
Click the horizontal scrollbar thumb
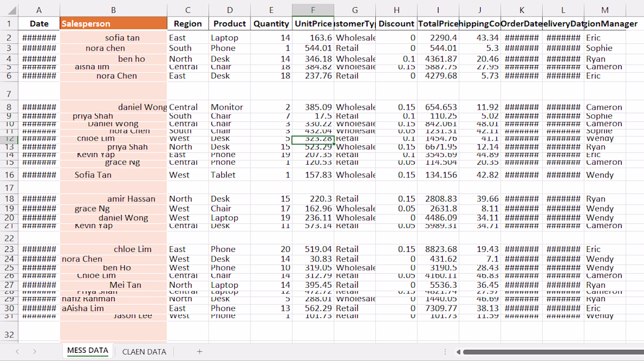pyautogui.click(x=553, y=352)
